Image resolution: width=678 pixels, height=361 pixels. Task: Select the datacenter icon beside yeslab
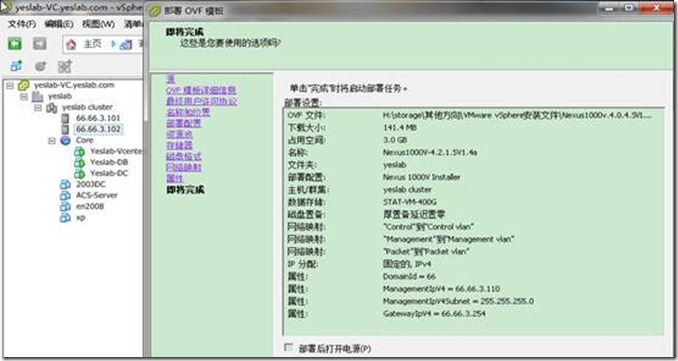click(38, 96)
